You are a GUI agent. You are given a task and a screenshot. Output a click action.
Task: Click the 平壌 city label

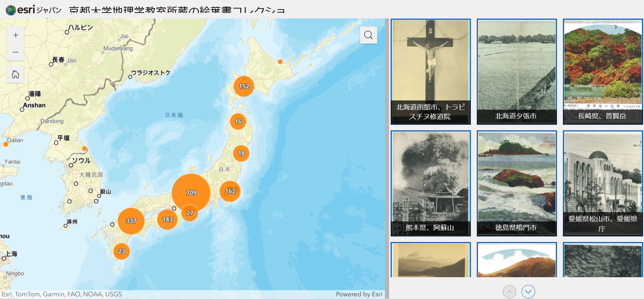(x=64, y=138)
